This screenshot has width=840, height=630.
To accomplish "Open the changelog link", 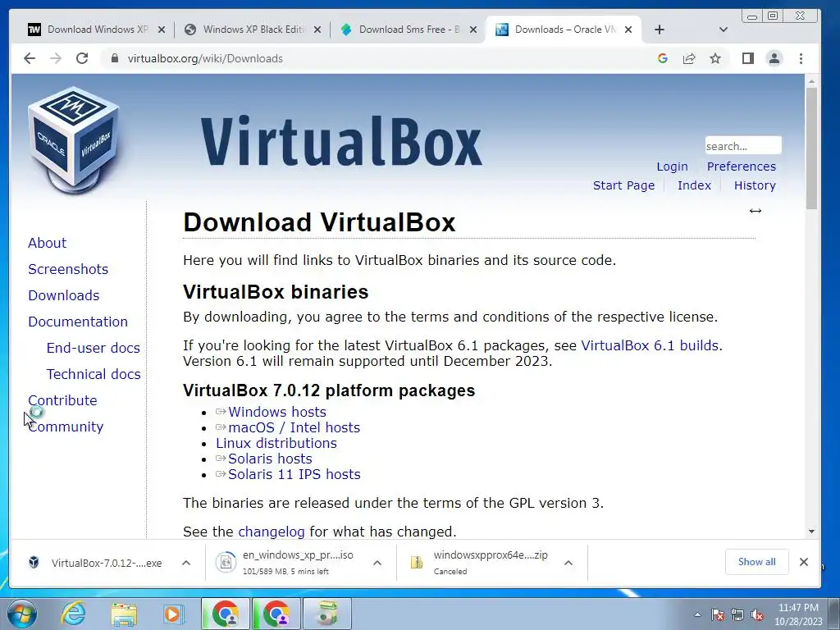I will click(271, 532).
